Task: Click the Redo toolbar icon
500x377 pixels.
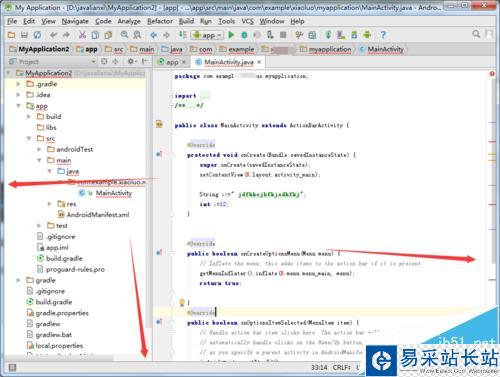Action: click(66, 35)
